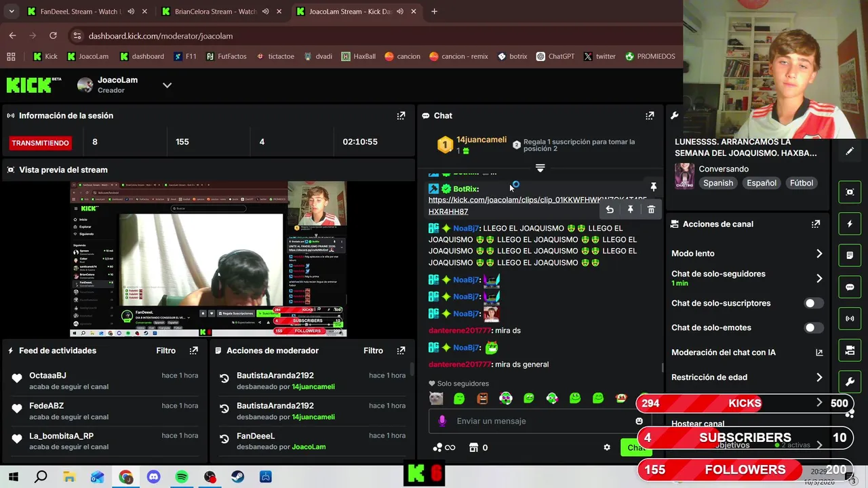Open Spotify from the taskbar
This screenshot has width=868, height=488.
[x=182, y=477]
